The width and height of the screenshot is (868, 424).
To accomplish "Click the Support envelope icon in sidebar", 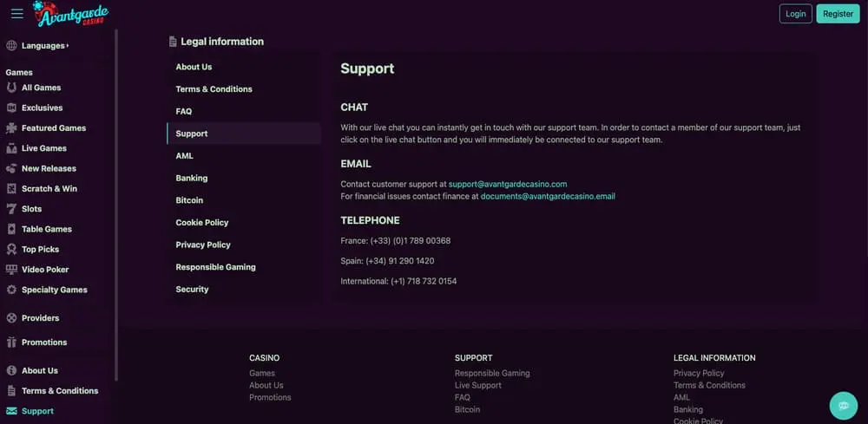I will coord(11,411).
